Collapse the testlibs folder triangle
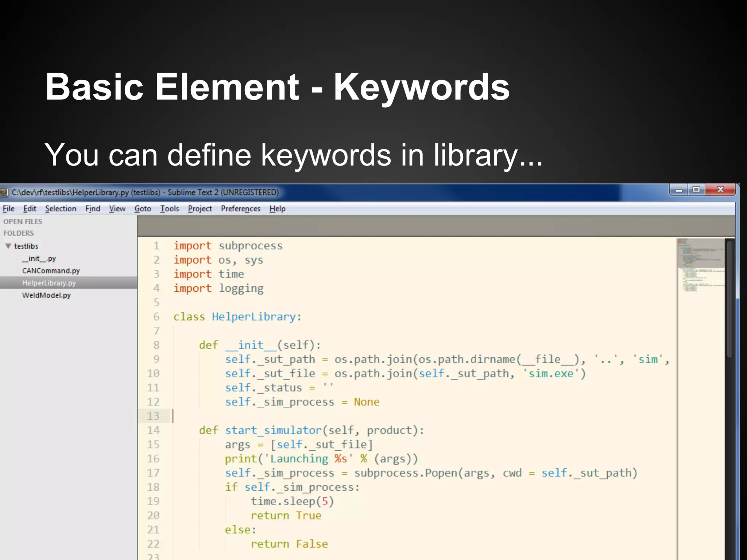Viewport: 747px width, 560px height. (x=8, y=246)
